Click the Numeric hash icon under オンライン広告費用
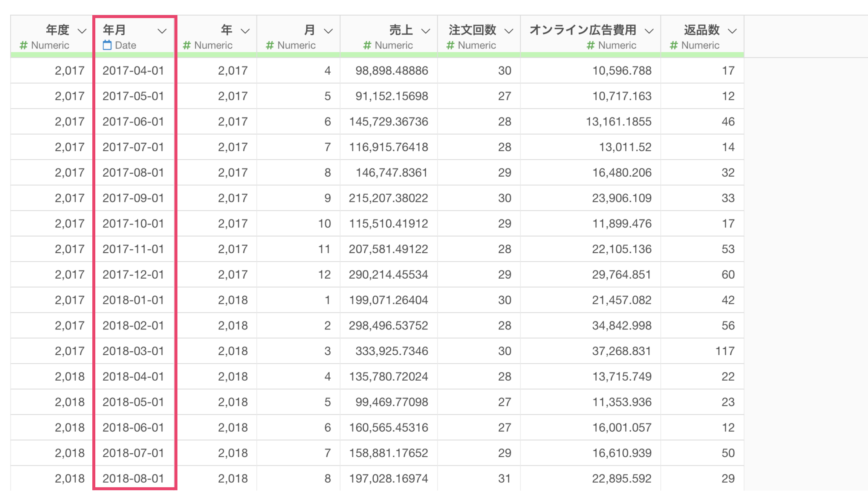Image resolution: width=868 pixels, height=494 pixels. (590, 45)
